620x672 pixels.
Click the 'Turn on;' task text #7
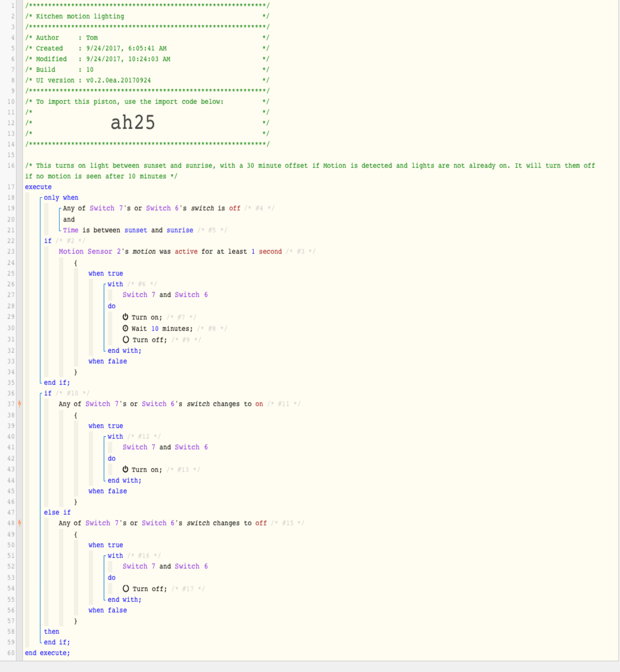(147, 318)
